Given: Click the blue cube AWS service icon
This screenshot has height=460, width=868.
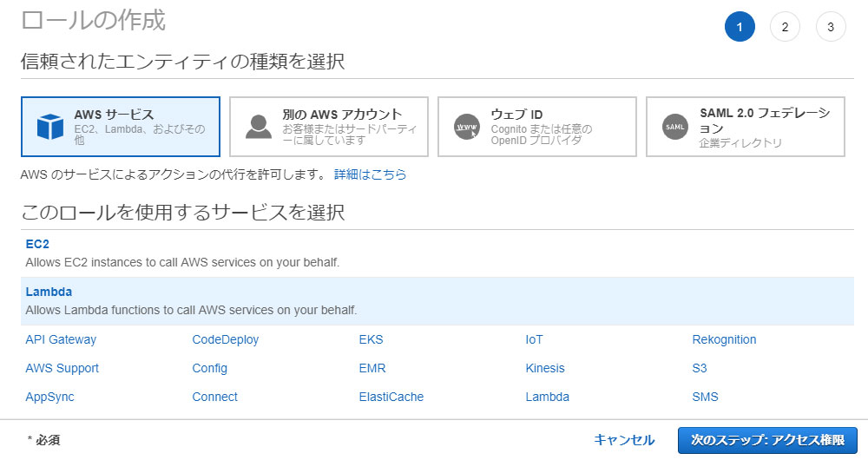Looking at the screenshot, I should [x=50, y=127].
